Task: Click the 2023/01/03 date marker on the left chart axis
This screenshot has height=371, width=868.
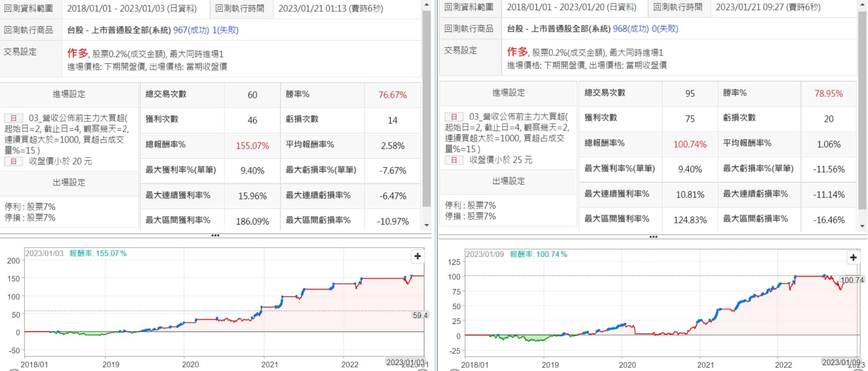Action: (405, 362)
